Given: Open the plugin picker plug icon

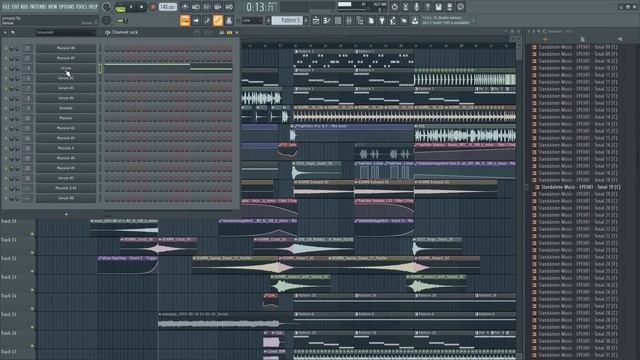Looking at the screenshot, I should coord(382,20).
